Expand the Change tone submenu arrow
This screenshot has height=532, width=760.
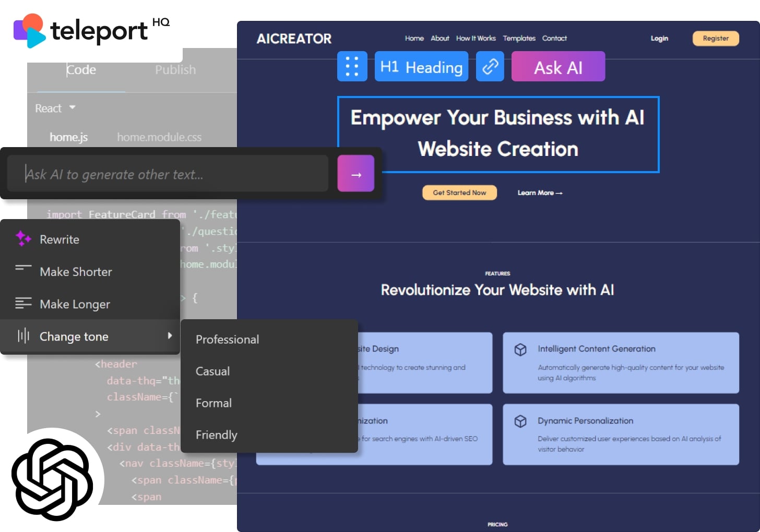(x=170, y=336)
